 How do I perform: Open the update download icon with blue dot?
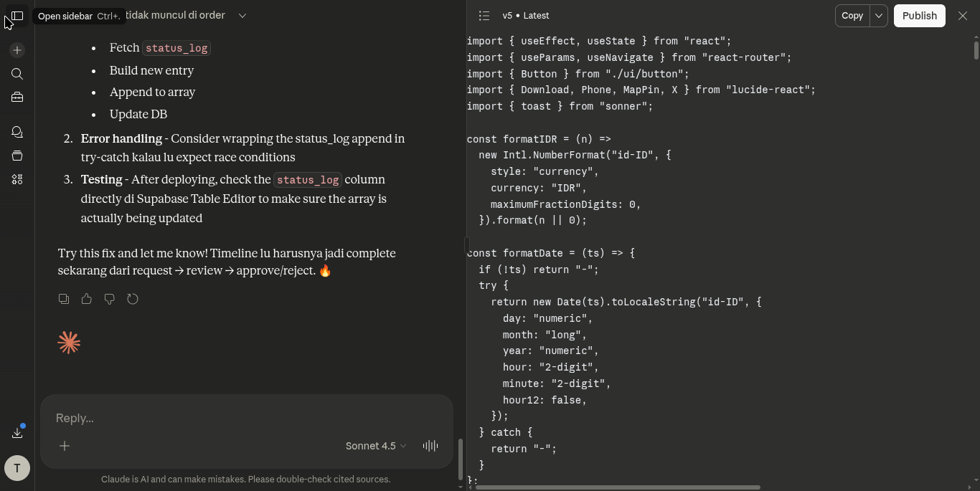[x=17, y=432]
